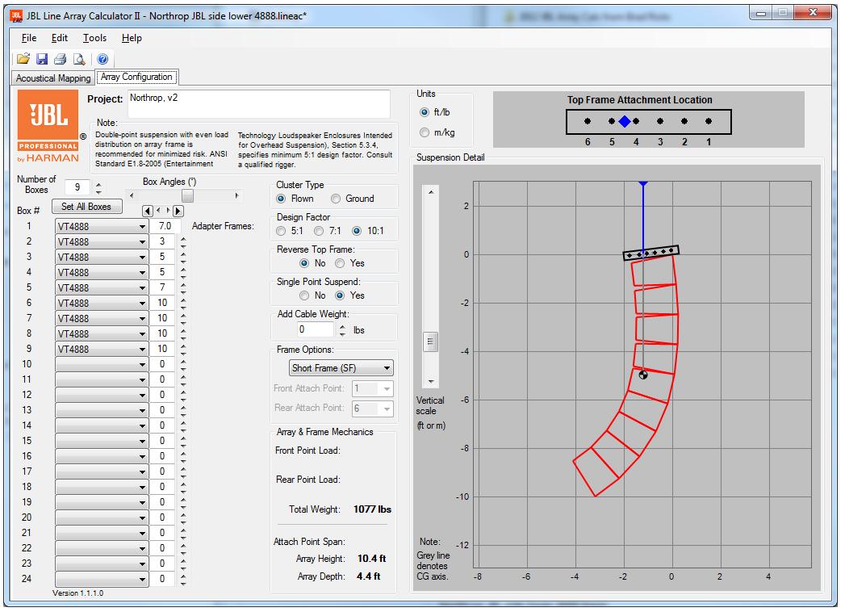Click the blue Help question mark icon
Screen dimensions: 845x616
pyautogui.click(x=102, y=59)
